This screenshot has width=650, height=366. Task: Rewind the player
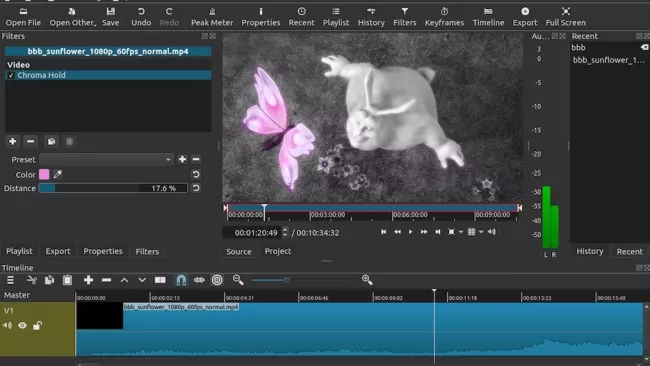[x=397, y=232]
